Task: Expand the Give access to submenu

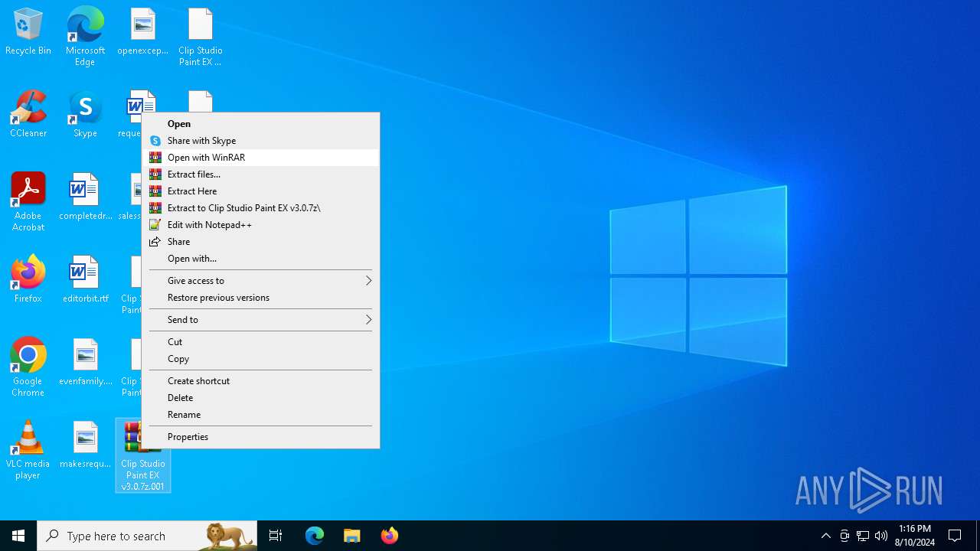Action: pos(260,281)
